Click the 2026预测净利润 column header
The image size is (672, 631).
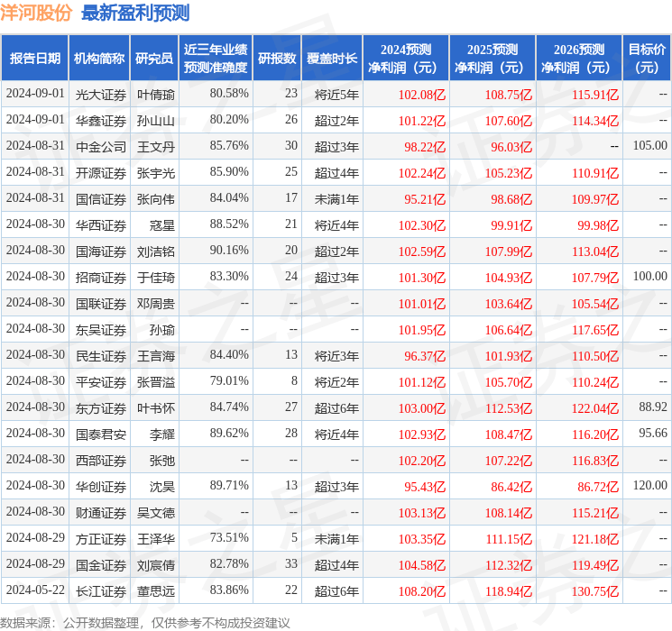click(579, 58)
